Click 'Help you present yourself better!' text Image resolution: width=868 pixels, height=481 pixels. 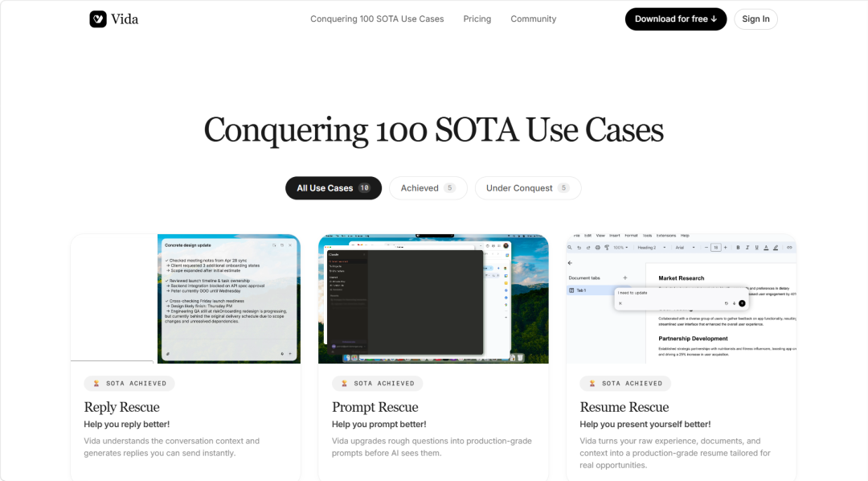point(645,425)
